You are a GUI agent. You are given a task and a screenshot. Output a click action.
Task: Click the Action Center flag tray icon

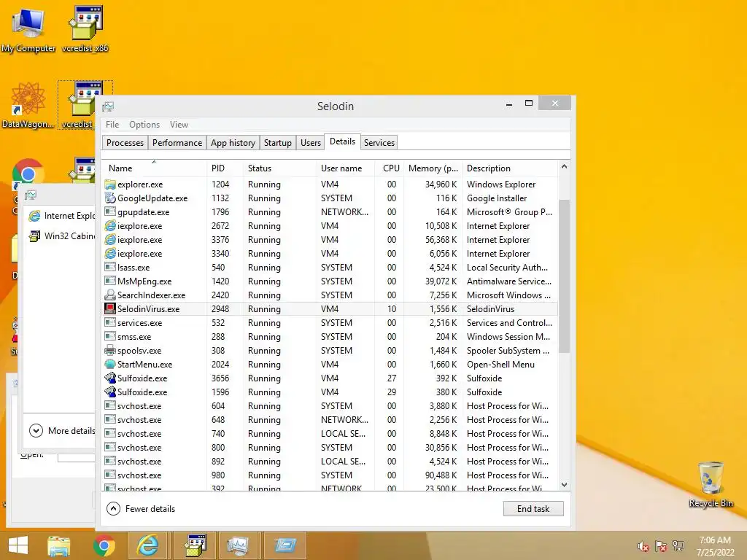click(x=661, y=547)
